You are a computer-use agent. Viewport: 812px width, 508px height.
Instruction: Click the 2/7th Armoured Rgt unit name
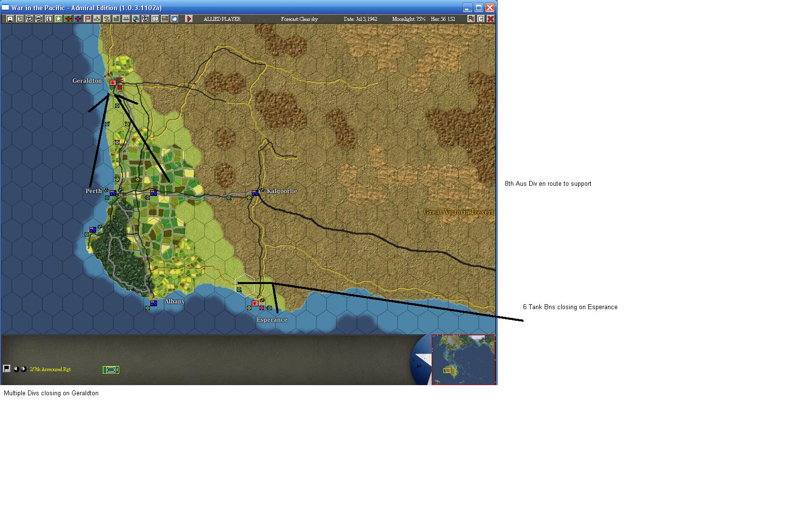(50, 370)
